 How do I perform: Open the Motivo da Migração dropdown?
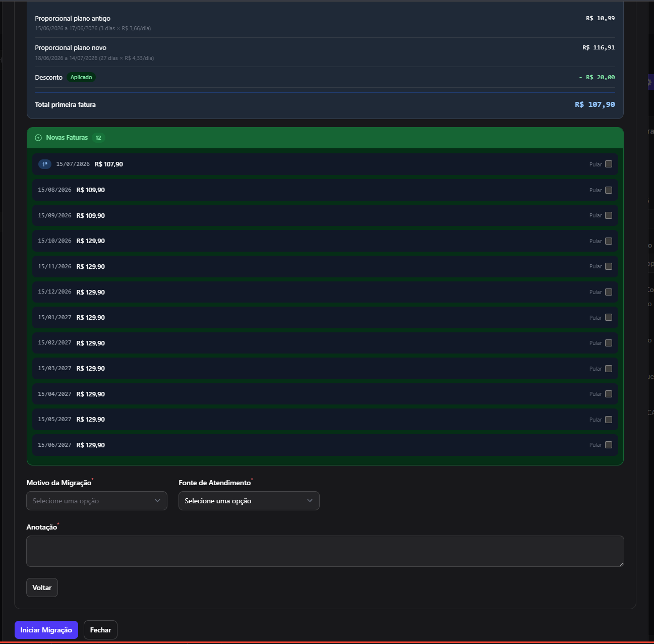97,501
